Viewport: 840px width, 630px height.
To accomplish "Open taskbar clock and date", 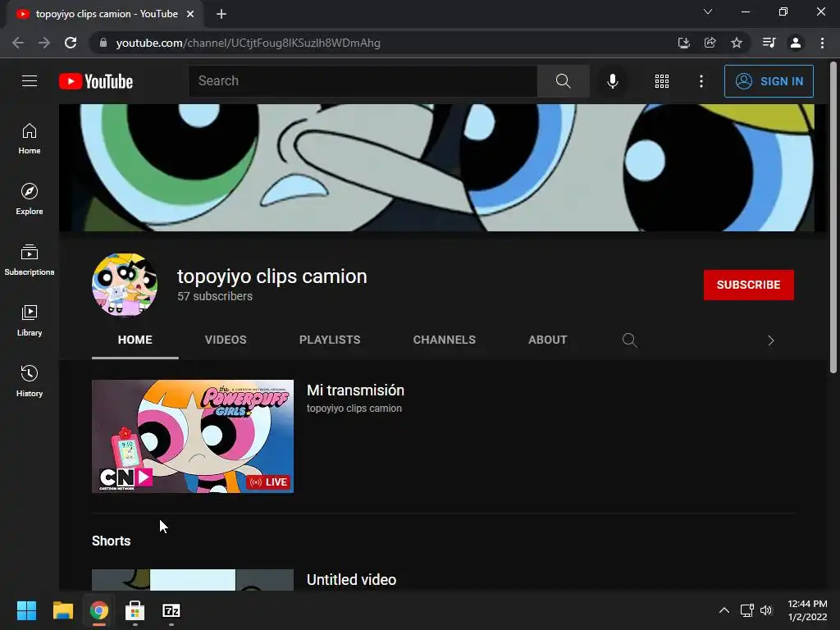I will coord(807,610).
